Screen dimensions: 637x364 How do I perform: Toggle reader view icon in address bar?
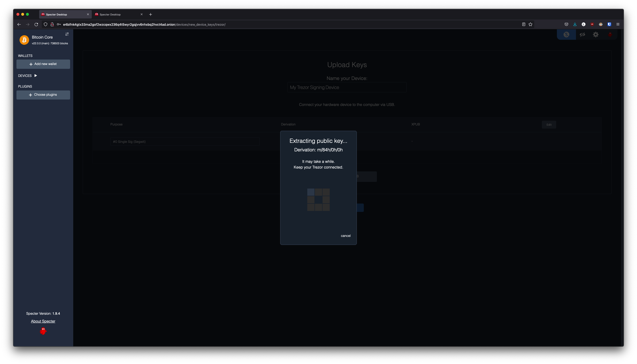(523, 24)
